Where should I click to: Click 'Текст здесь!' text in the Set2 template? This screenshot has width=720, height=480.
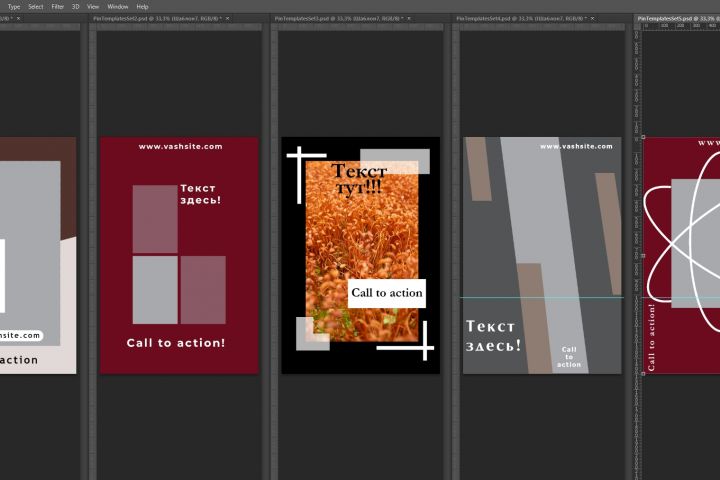click(200, 194)
